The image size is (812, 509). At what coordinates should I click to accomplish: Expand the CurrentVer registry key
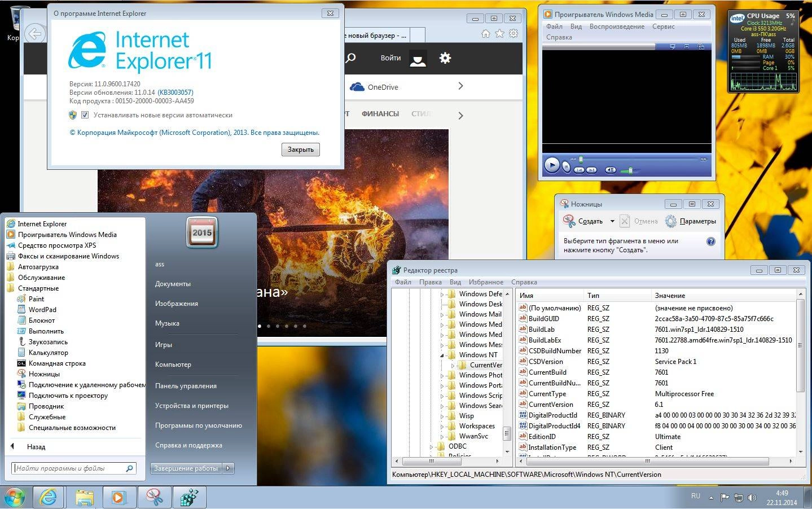click(x=453, y=365)
